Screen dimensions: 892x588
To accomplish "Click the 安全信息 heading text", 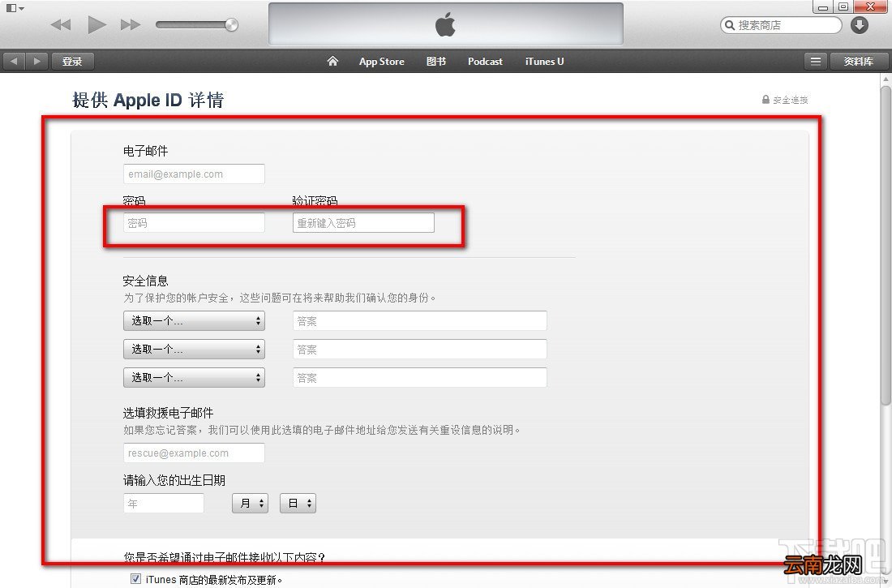I will click(x=146, y=281).
